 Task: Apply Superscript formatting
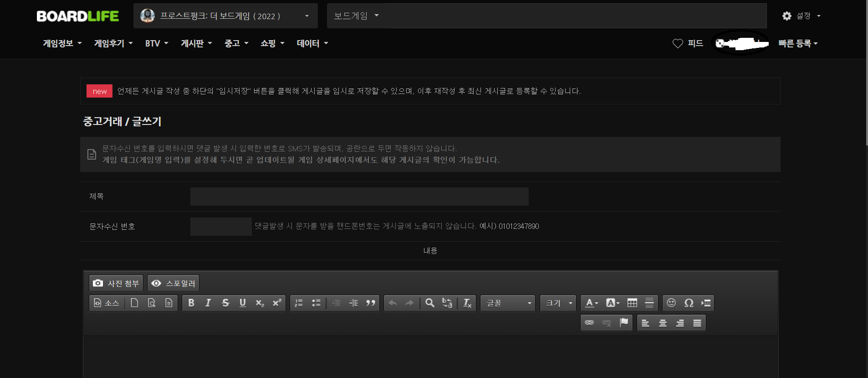277,303
